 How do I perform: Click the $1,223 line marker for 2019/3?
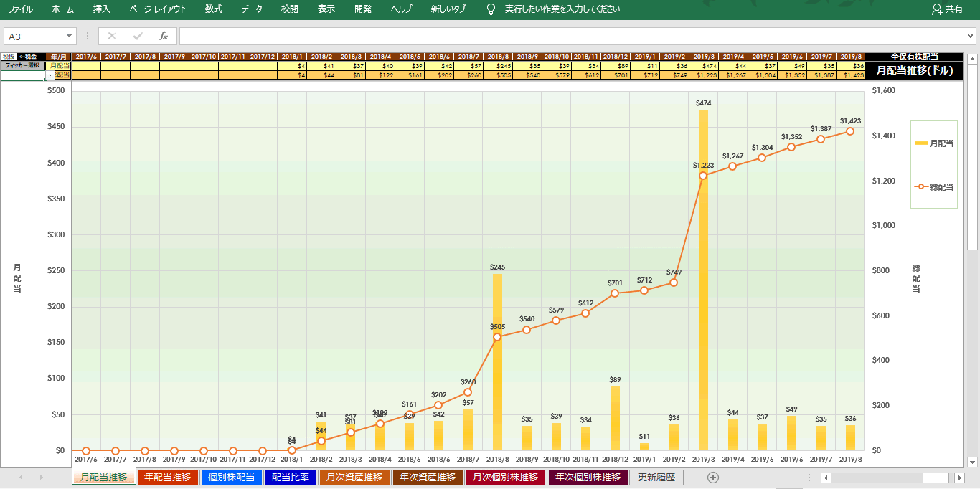point(703,176)
